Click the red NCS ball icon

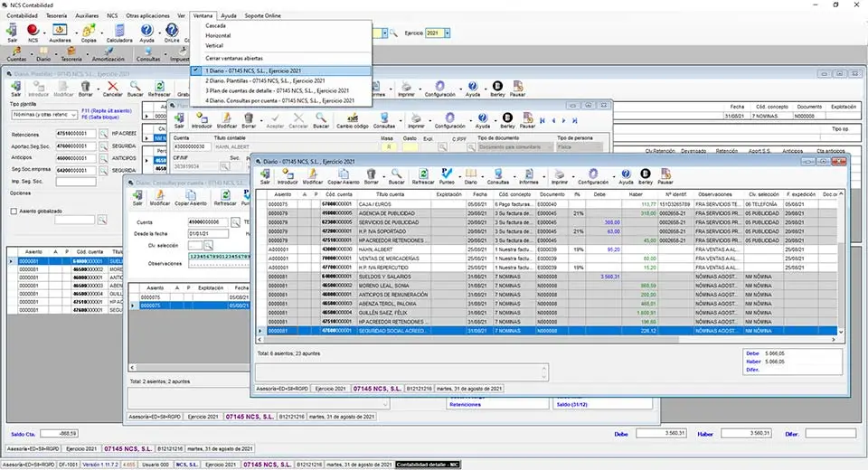coord(33,33)
